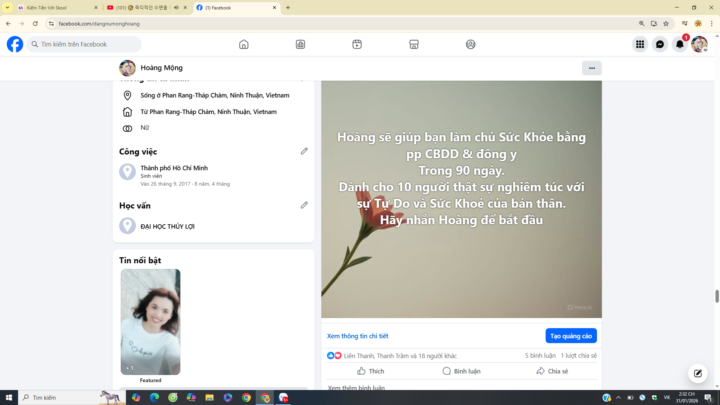Click the Windows taskbar Tìm kiếm search box

(x=71, y=398)
